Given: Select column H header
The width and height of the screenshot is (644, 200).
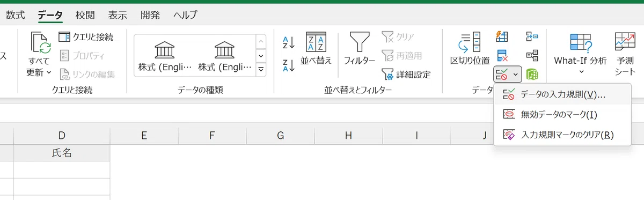Looking at the screenshot, I should coord(348,136).
